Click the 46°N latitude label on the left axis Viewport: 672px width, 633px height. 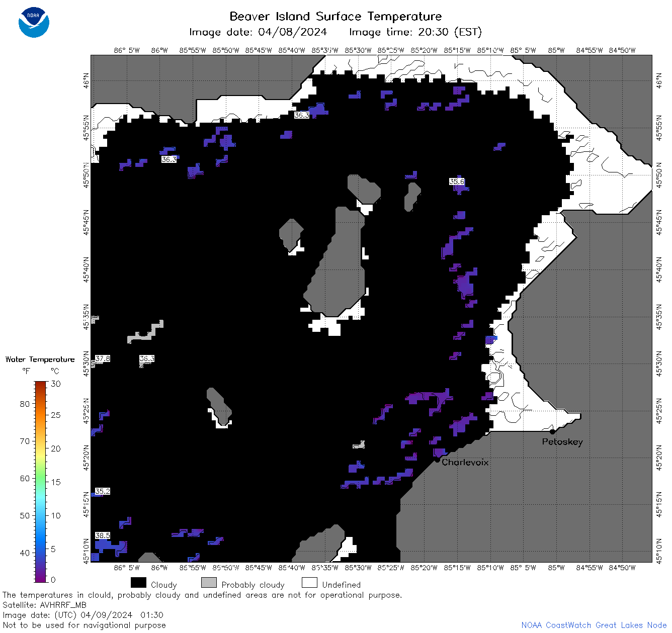(x=87, y=80)
